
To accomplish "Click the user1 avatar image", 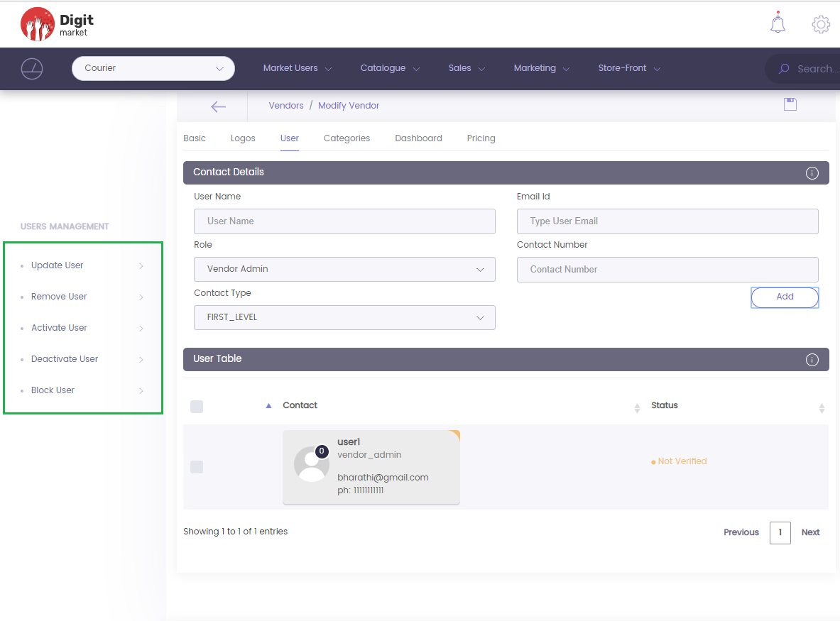I will coord(311,464).
